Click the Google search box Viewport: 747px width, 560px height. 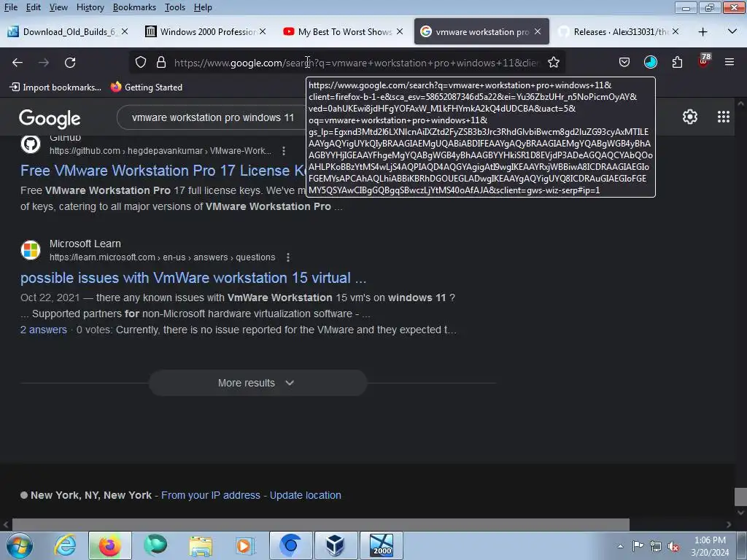[212, 117]
